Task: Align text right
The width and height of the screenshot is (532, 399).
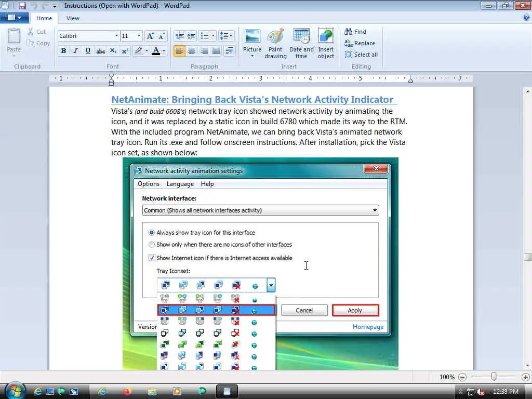Action: [204, 51]
